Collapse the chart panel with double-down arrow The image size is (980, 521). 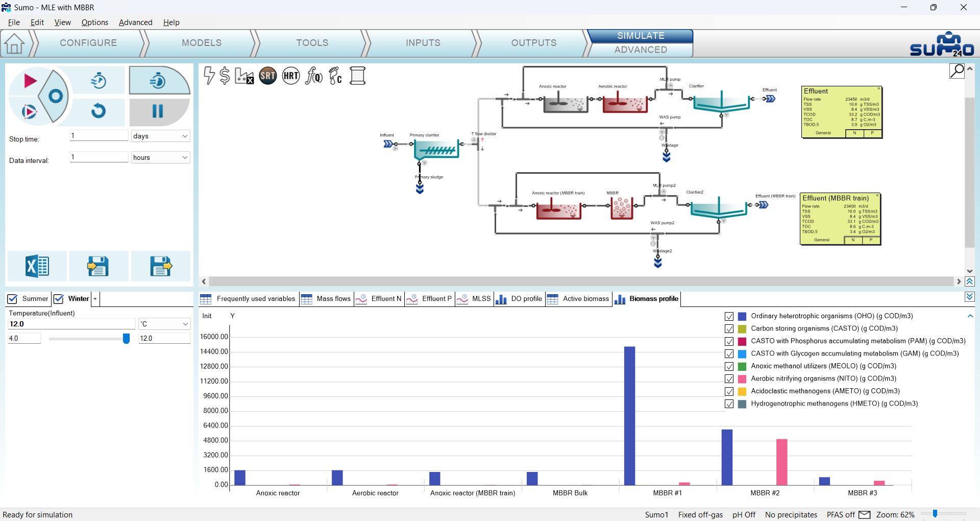click(970, 297)
